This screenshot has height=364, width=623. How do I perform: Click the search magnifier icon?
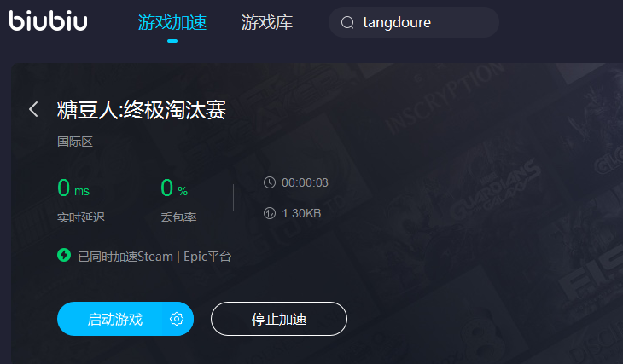point(347,23)
